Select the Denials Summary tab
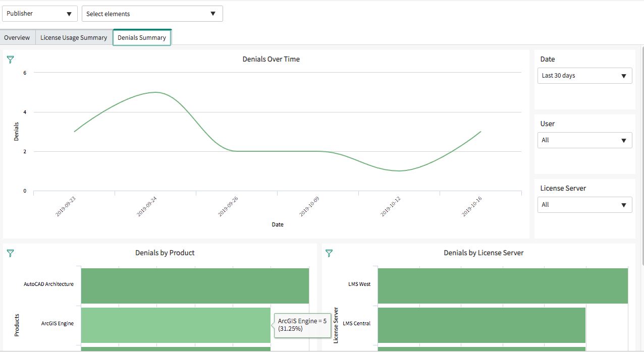Image resolution: width=644 pixels, height=353 pixels. click(x=142, y=38)
